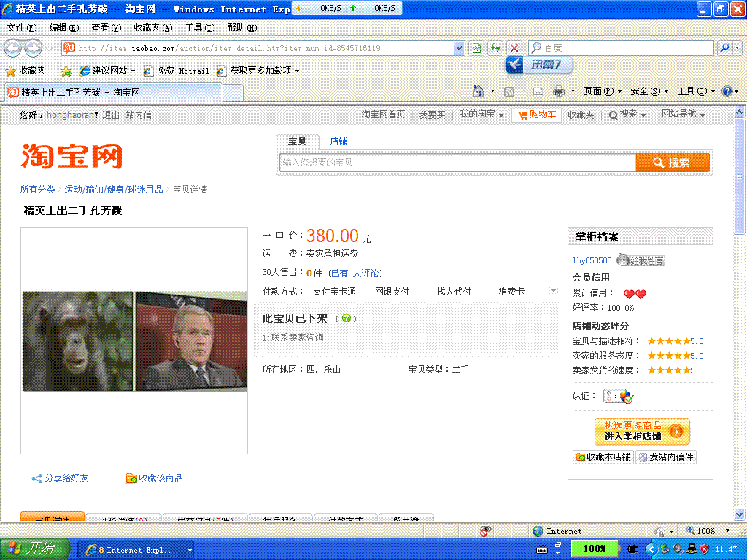Expand the 我的淘宝 dropdown

point(481,114)
